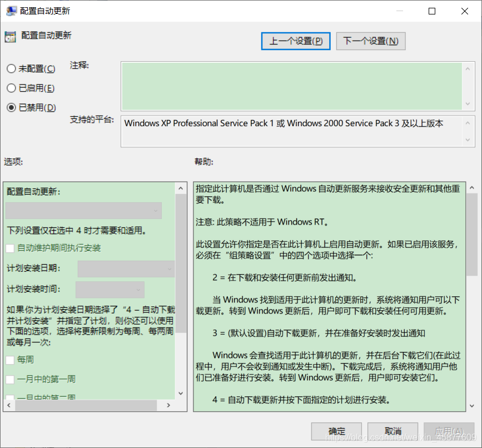
Task: Tick the 每周 checkbox
Action: point(10,360)
